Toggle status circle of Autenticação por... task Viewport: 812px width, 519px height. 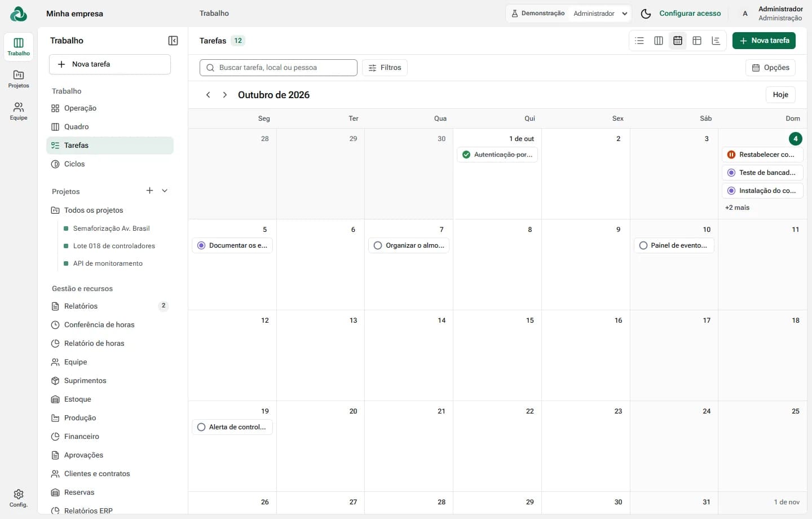pos(466,155)
